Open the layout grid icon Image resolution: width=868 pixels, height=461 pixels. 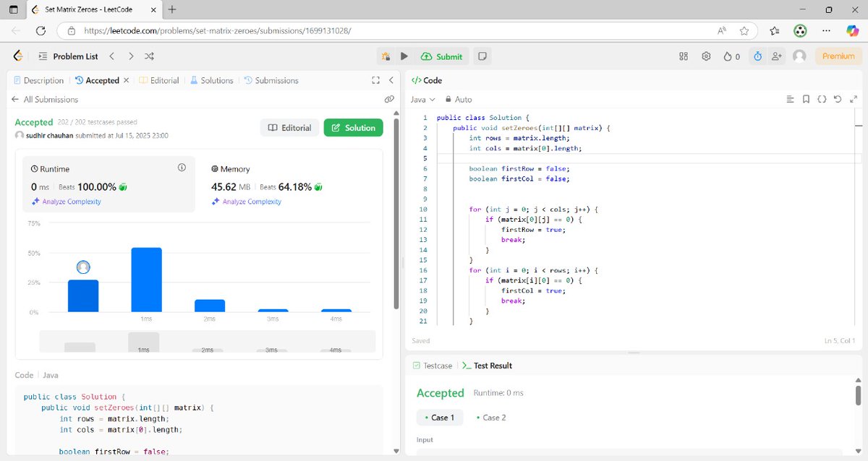point(684,56)
